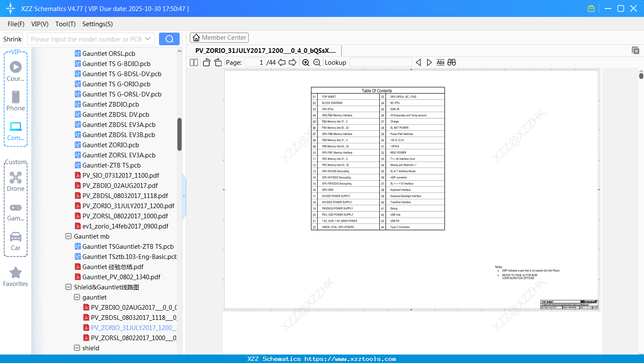The height and width of the screenshot is (363, 644).
Task: Open ev1_zorio_14feb2017_0900.pdf
Action: tap(125, 226)
